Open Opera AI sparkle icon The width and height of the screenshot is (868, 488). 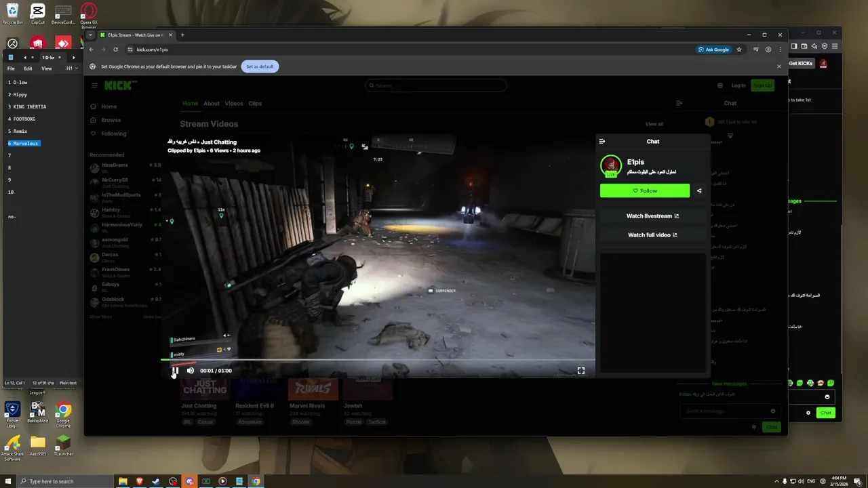(814, 46)
